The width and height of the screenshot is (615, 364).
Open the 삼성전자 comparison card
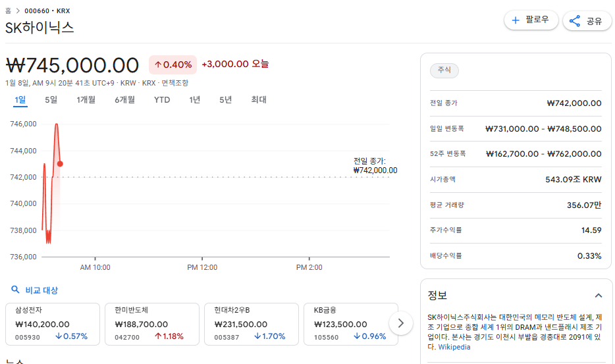tap(53, 324)
